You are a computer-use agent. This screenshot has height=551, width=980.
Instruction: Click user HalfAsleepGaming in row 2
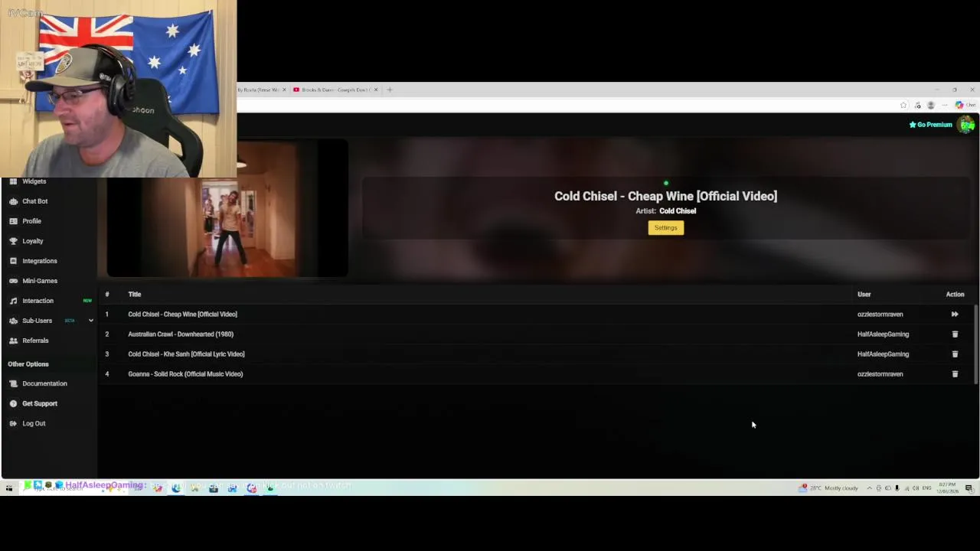pyautogui.click(x=883, y=334)
